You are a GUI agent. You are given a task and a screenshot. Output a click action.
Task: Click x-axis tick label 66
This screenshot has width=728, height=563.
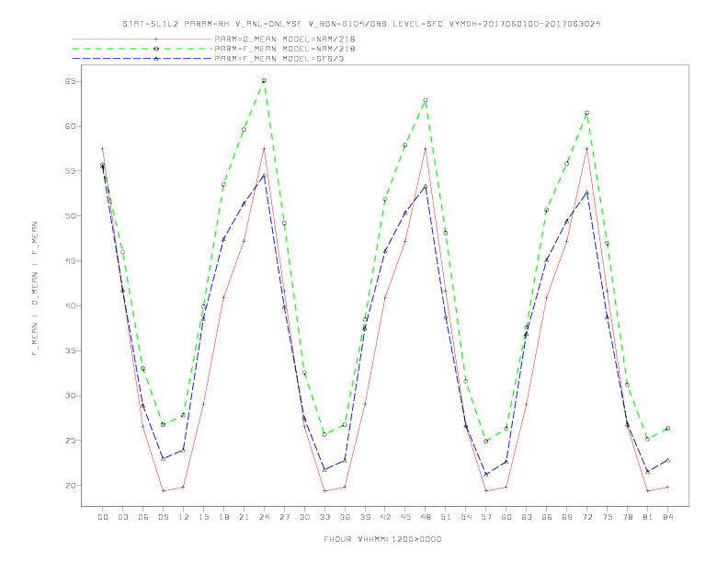point(547,517)
